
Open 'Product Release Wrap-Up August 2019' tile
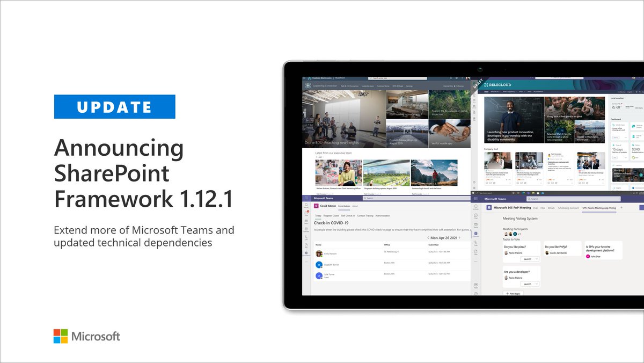[x=407, y=134]
